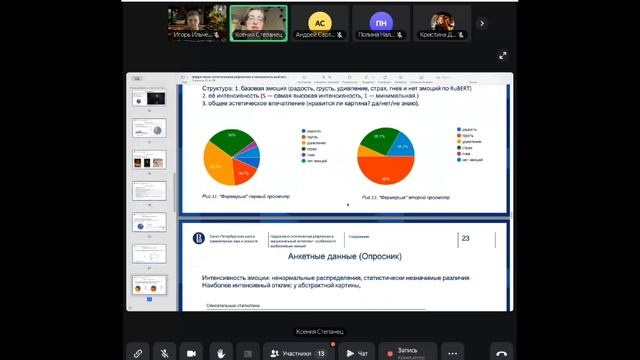Click the HSE logo on slide 23
This screenshot has width=640, height=360.
tap(199, 238)
